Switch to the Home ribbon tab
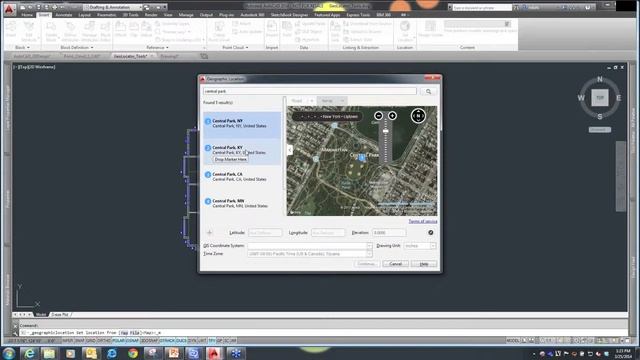 tap(27, 15)
